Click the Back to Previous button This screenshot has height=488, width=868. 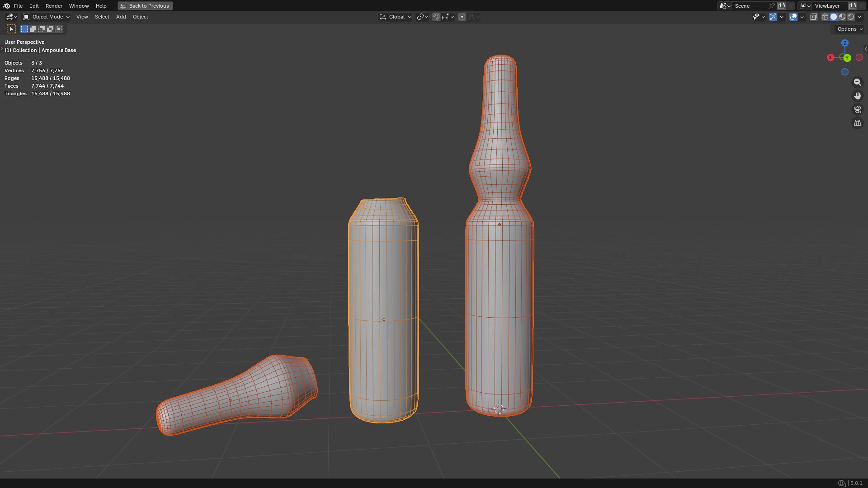(x=145, y=6)
